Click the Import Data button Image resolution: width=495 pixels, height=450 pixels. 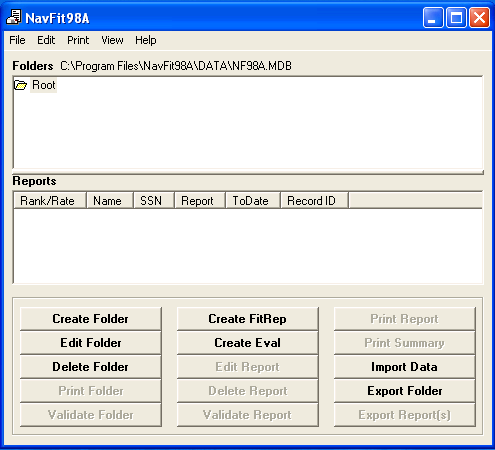click(x=405, y=367)
